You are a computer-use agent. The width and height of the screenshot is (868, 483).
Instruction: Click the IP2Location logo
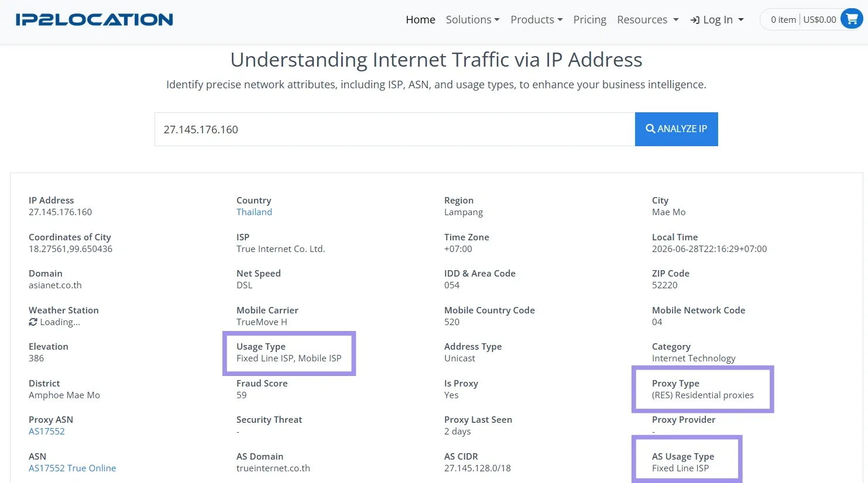[94, 19]
